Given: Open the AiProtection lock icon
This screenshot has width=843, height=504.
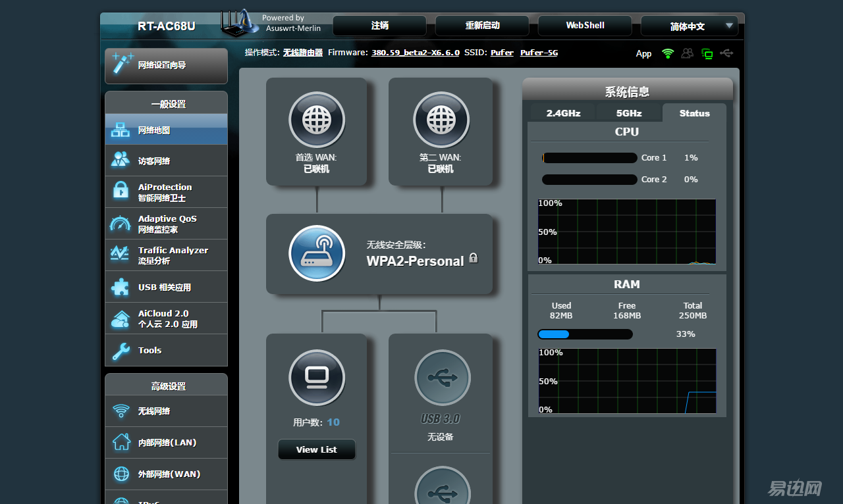Looking at the screenshot, I should point(121,191).
